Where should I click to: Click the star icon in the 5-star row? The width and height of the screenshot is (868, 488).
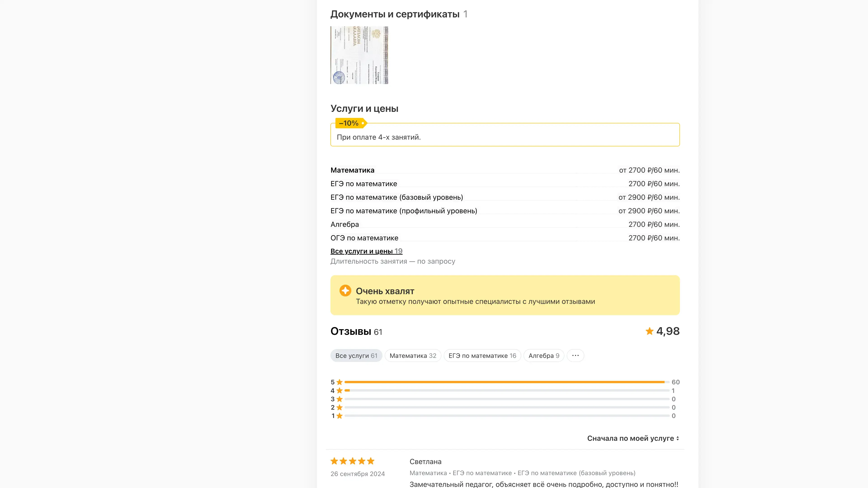pos(339,382)
